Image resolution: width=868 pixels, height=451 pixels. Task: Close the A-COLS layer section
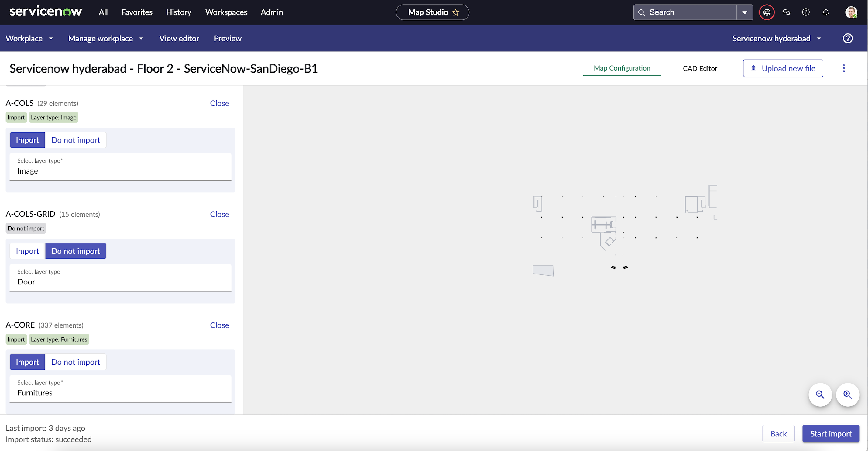pyautogui.click(x=219, y=103)
